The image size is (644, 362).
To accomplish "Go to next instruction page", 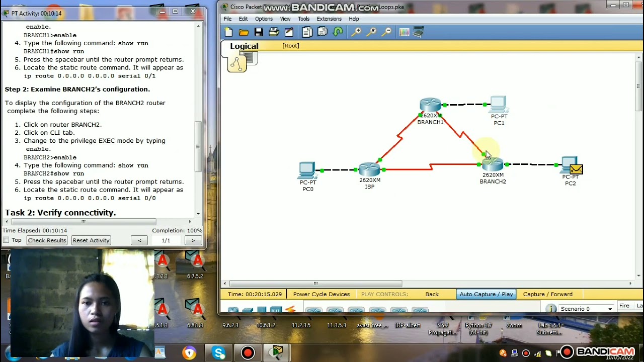I will [x=193, y=240].
